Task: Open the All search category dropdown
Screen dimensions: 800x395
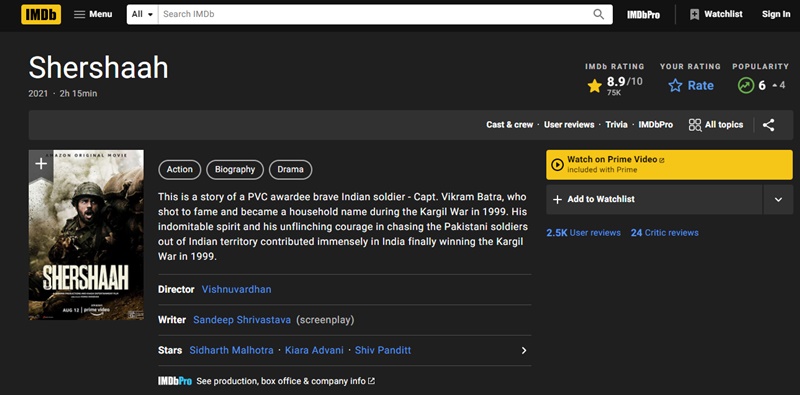Action: (x=142, y=14)
